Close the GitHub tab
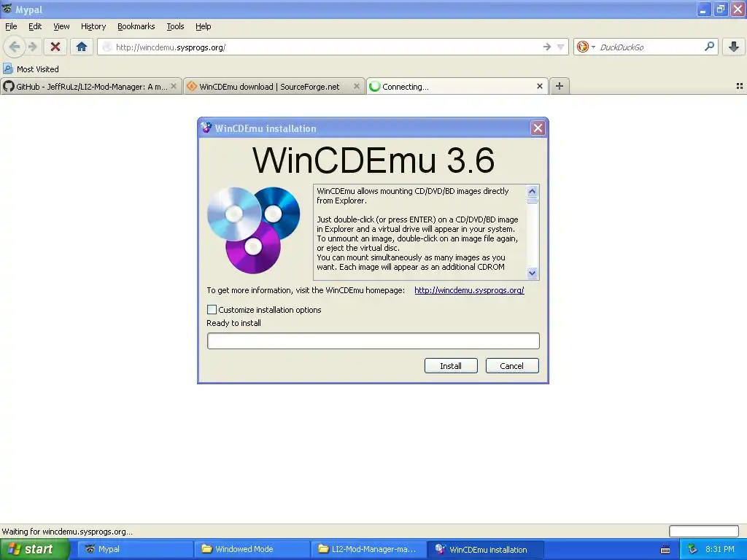This screenshot has width=747, height=560. [174, 86]
